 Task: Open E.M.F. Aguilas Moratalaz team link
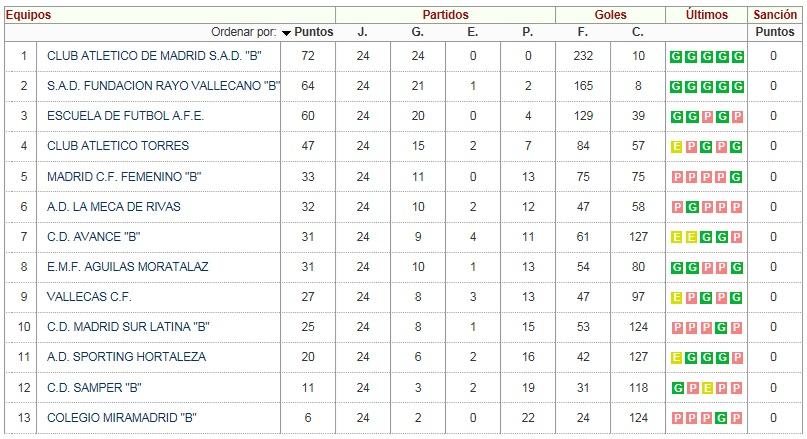tap(128, 267)
